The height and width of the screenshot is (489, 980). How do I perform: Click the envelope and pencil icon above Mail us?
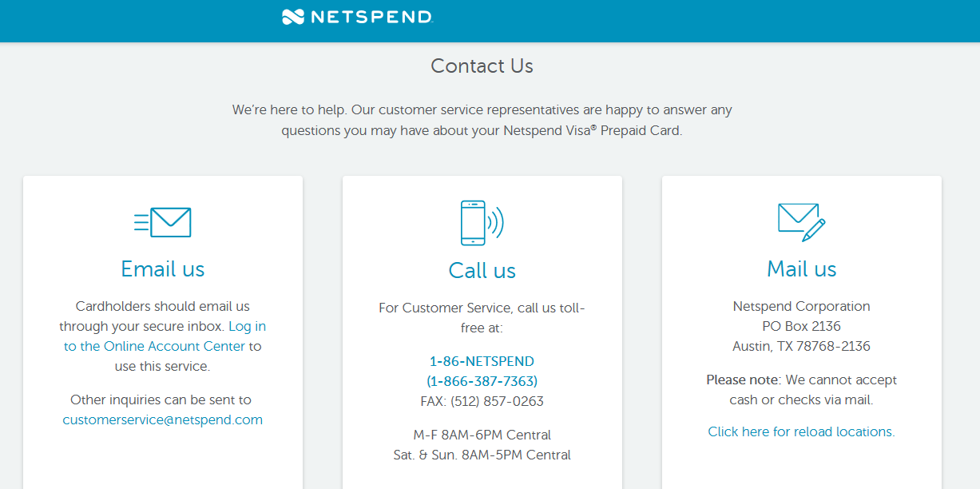[x=802, y=222]
